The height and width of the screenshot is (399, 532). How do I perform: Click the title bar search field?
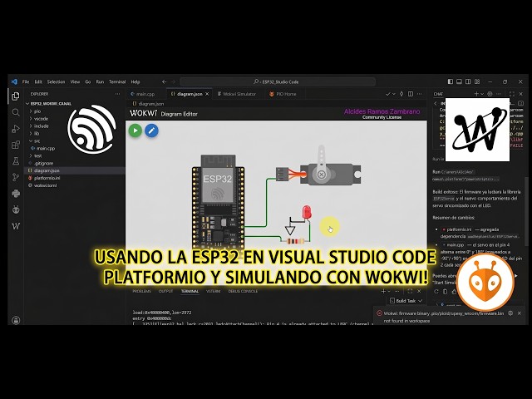278,81
